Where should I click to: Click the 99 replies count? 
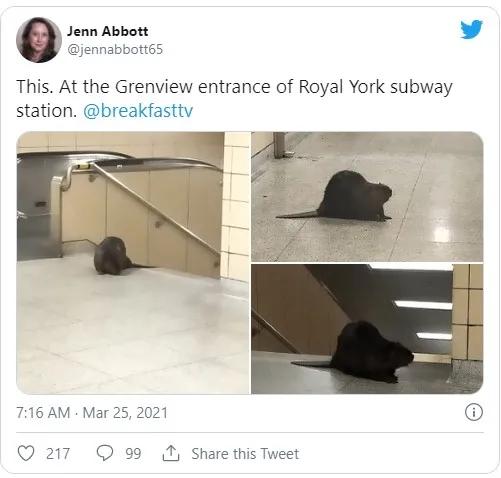[133, 454]
